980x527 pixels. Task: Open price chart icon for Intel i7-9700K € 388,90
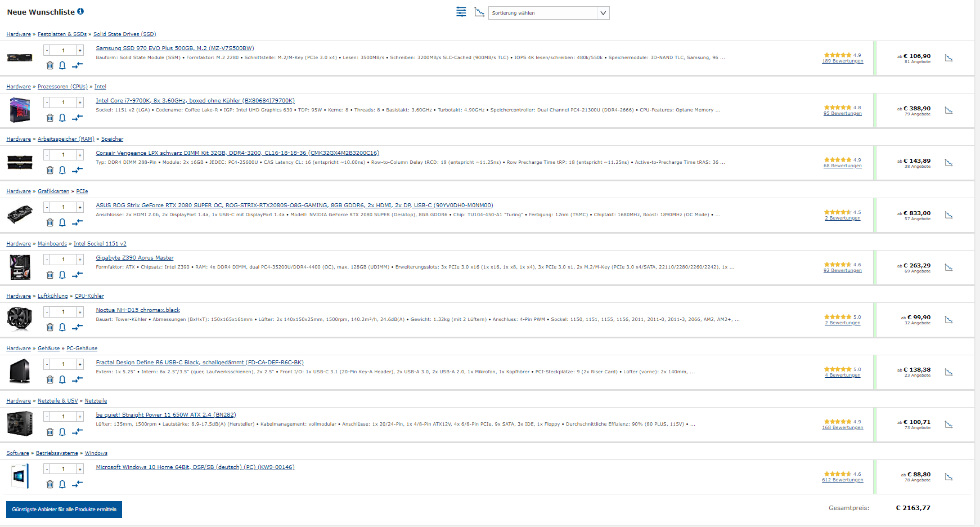[948, 110]
